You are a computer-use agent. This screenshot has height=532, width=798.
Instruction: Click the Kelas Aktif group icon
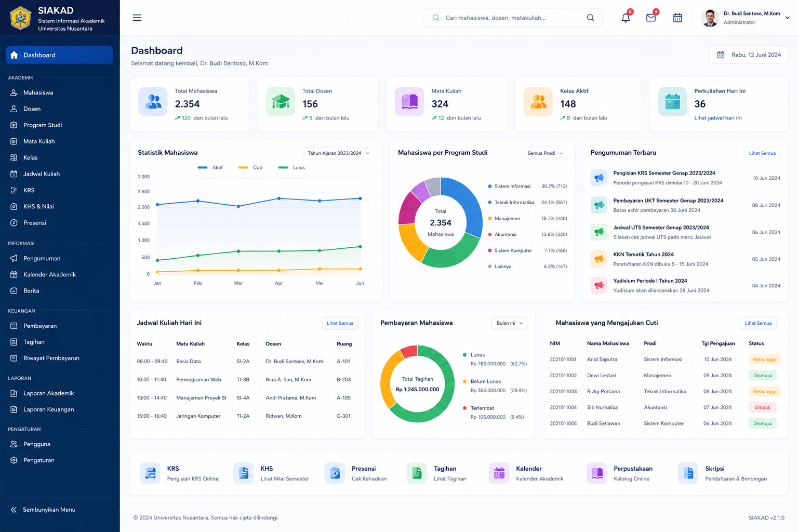[538, 101]
